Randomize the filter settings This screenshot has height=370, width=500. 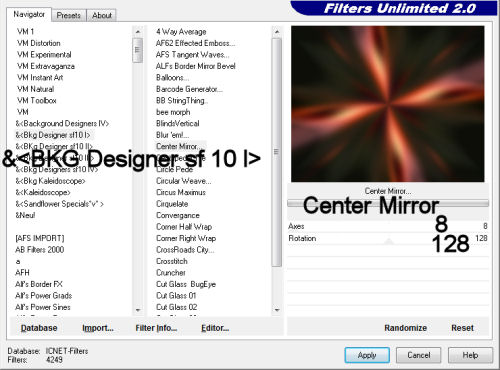[406, 328]
